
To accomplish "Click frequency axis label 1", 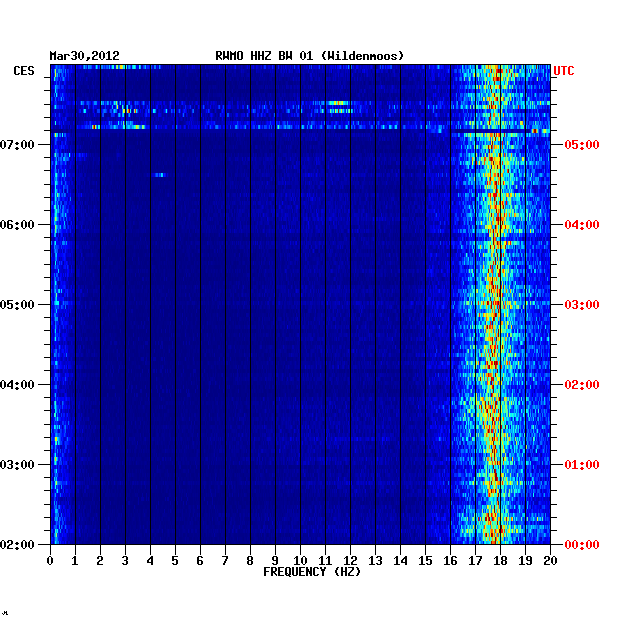I will tap(75, 561).
